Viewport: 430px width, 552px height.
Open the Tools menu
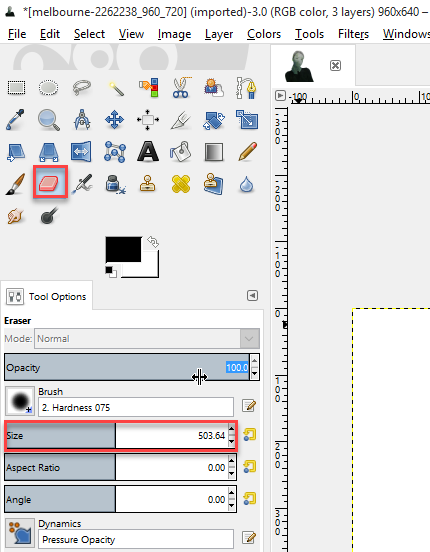pos(309,34)
